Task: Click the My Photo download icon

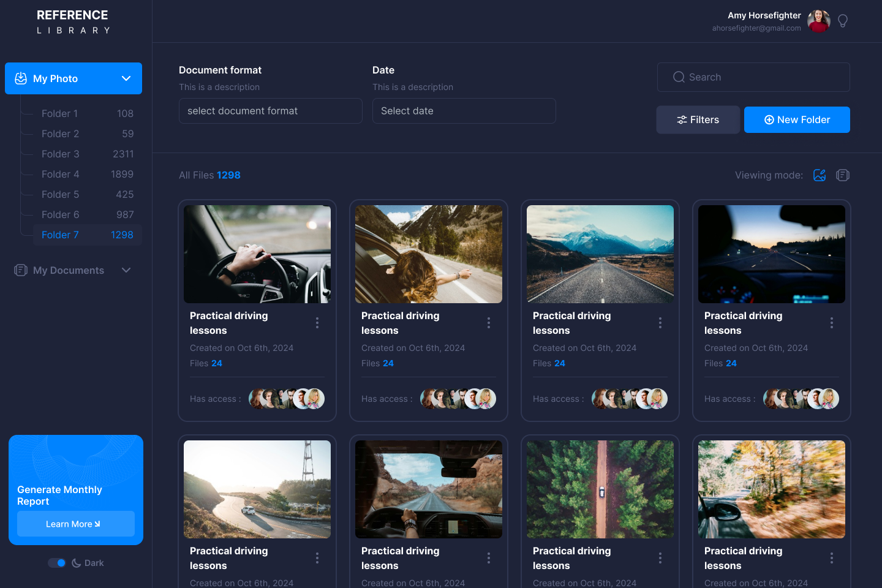Action: coord(21,78)
